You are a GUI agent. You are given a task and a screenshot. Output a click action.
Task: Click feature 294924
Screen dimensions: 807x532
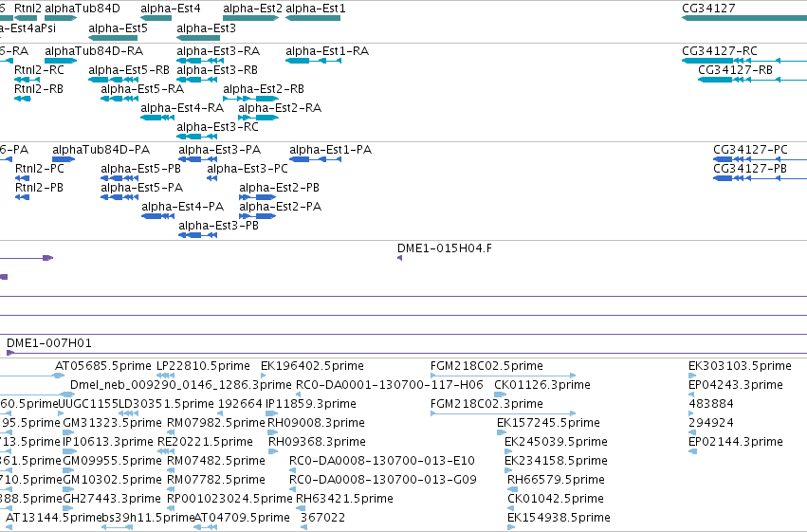pyautogui.click(x=711, y=424)
